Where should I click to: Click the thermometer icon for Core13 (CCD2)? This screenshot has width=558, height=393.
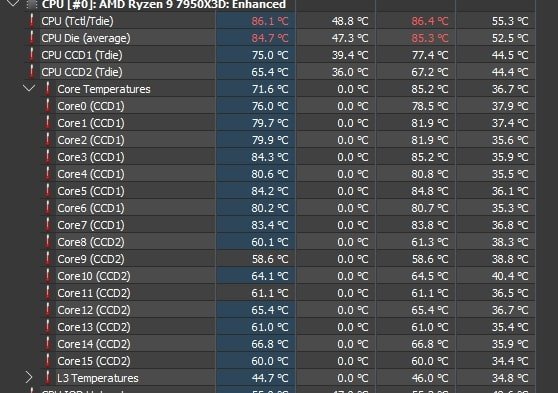pos(47,327)
